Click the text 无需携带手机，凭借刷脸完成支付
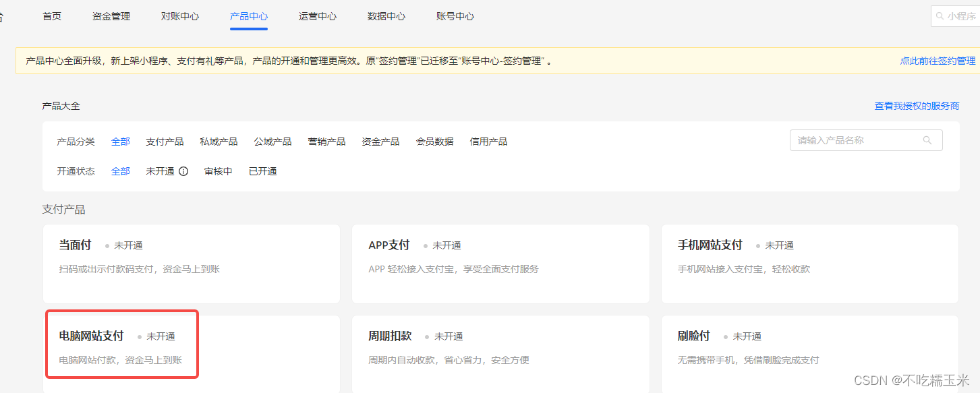 [x=748, y=360]
